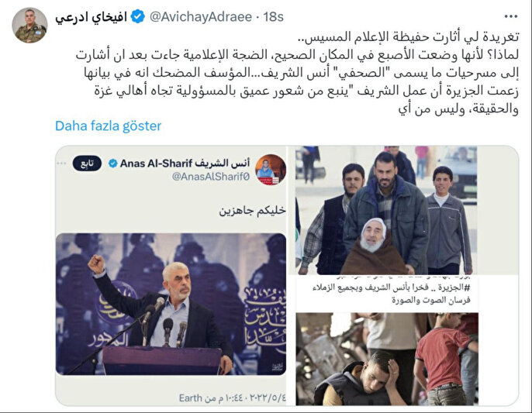Click the author display name افيخاي ادرعي
Image resolution: width=532 pixels, height=413 pixels.
point(91,17)
